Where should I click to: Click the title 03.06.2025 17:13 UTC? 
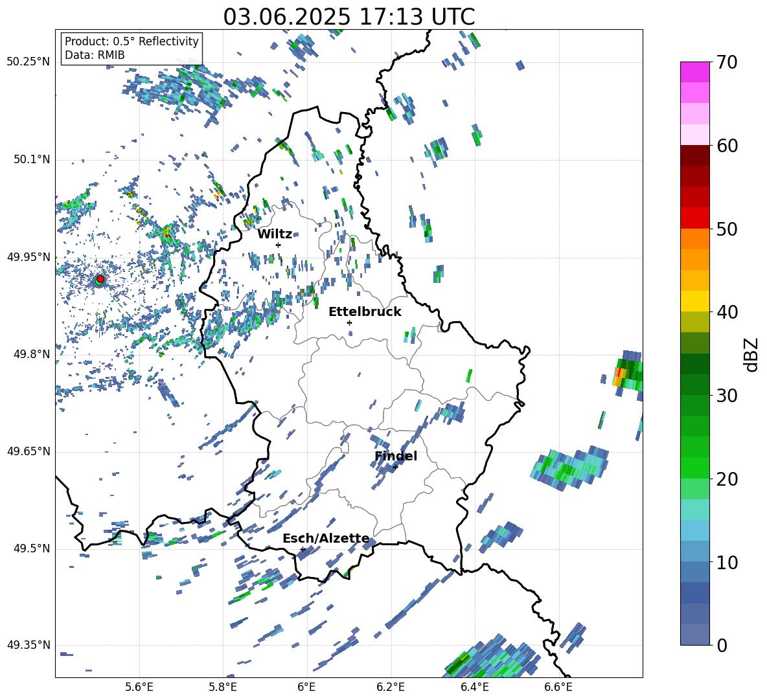[349, 17]
